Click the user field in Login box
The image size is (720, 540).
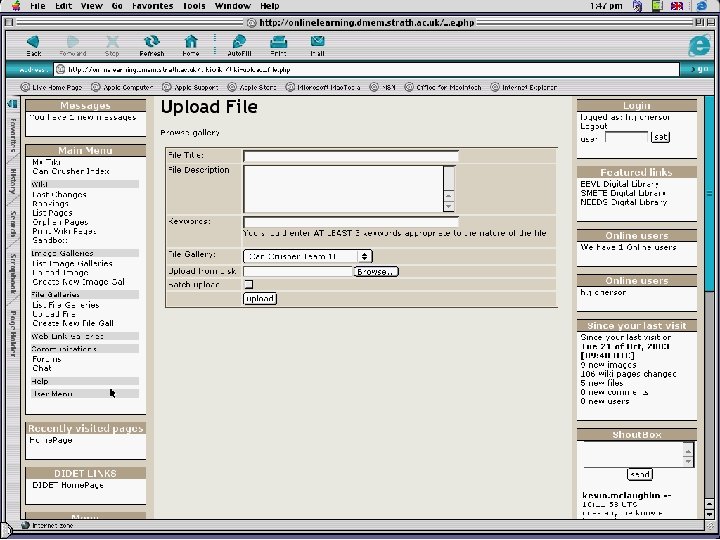pos(626,137)
